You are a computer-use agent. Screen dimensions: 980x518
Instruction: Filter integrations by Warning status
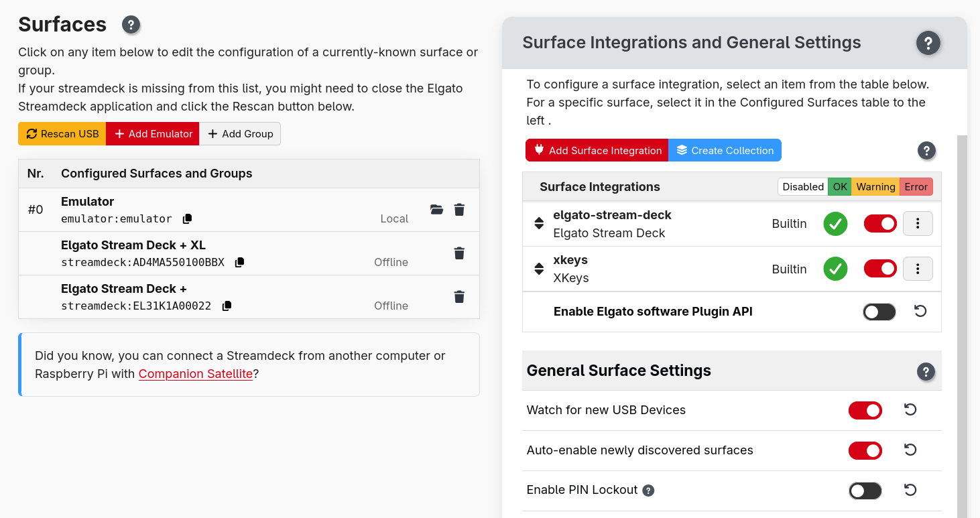point(876,186)
